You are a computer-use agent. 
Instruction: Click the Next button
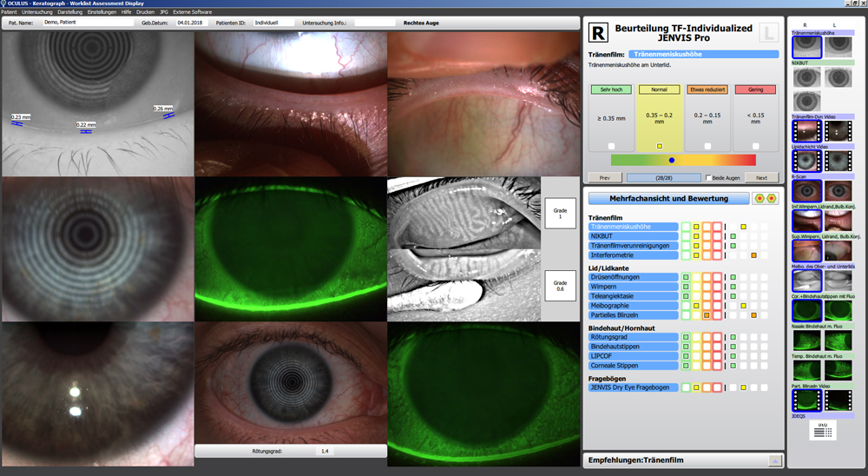[x=761, y=178]
